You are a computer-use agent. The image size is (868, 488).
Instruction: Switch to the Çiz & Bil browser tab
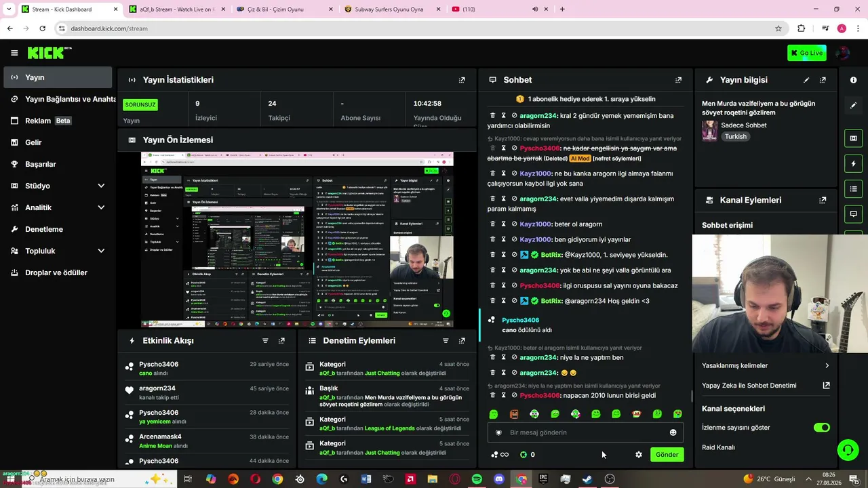point(283,9)
